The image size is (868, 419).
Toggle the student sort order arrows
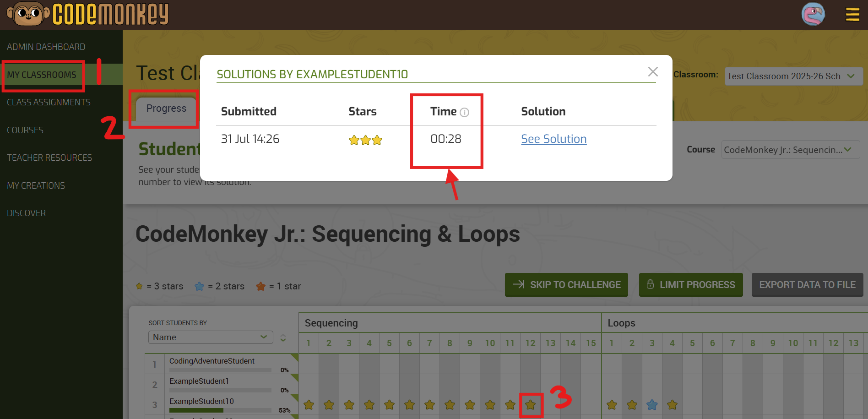(x=283, y=338)
